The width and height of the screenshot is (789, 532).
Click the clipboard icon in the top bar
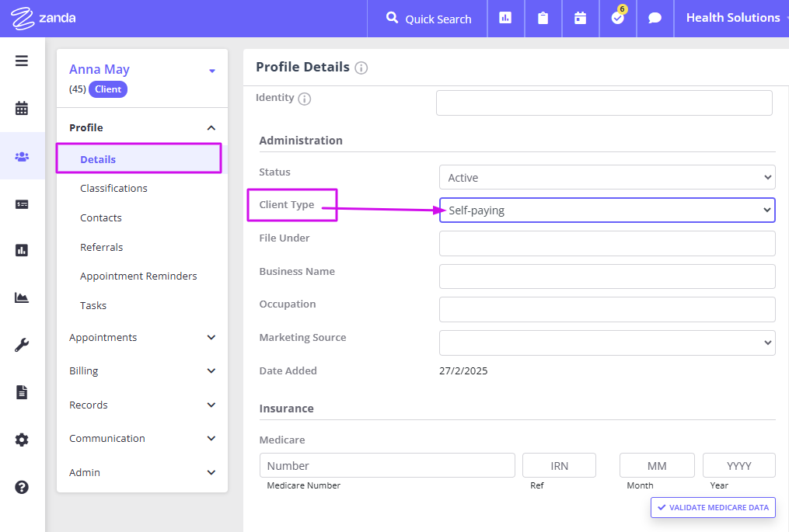coord(543,17)
